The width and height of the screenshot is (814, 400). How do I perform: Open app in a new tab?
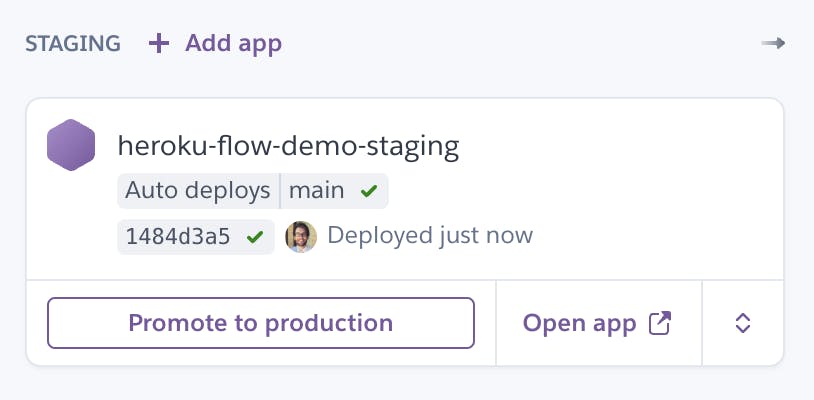pos(597,323)
